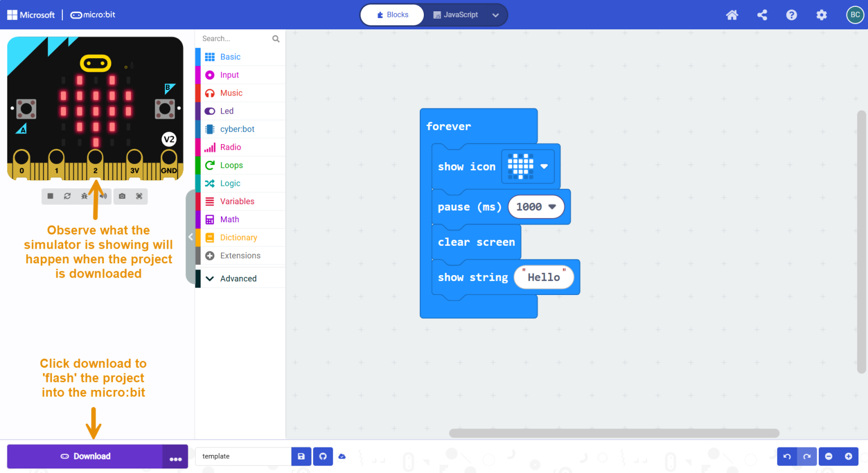
Task: Click the project name field showing template
Action: coord(243,456)
